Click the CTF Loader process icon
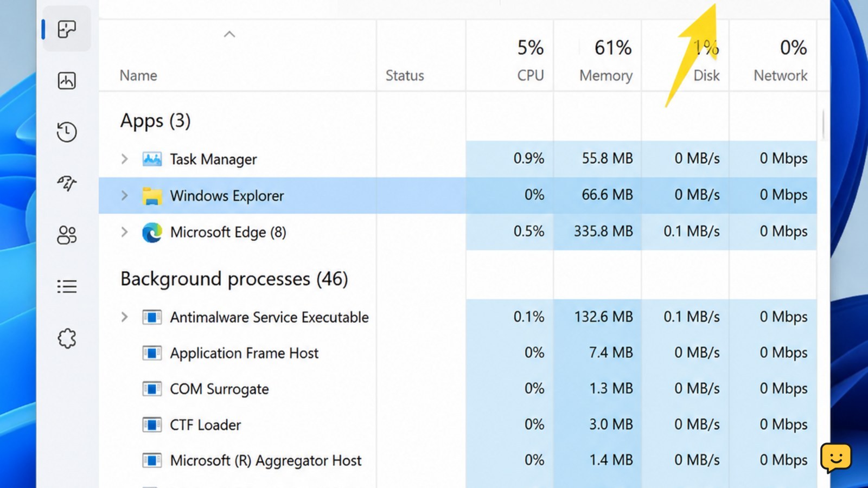 (152, 425)
